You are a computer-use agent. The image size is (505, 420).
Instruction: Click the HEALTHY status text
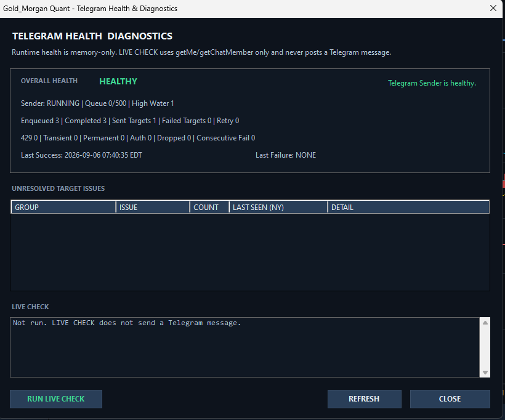point(118,81)
